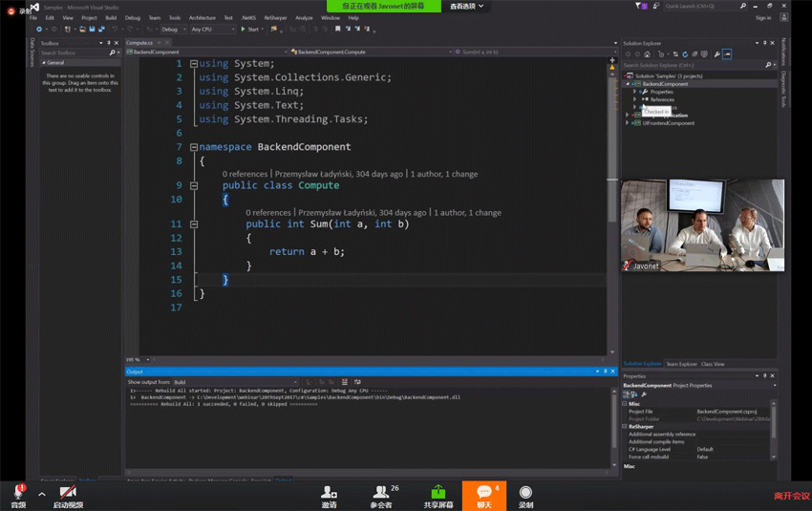Open the view options button in Zoom banner
The width and height of the screenshot is (812, 511).
[466, 7]
